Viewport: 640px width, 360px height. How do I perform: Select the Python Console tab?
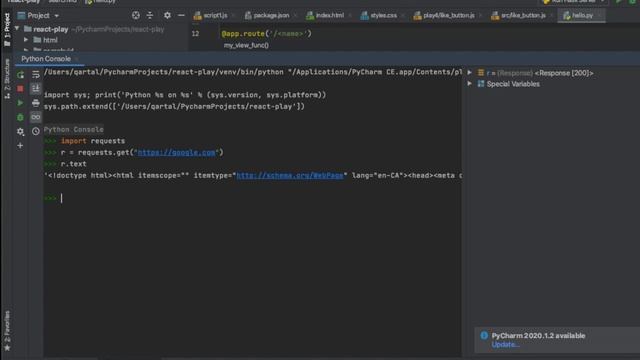click(x=46, y=59)
